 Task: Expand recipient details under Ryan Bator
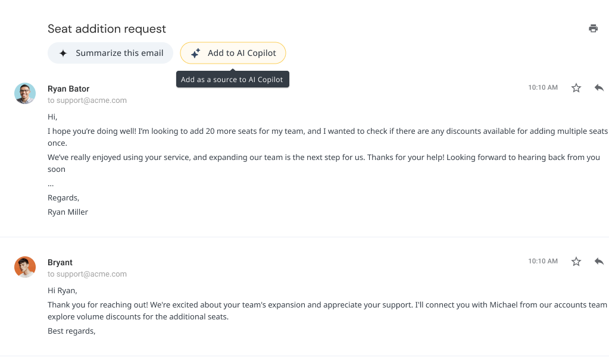(x=87, y=101)
